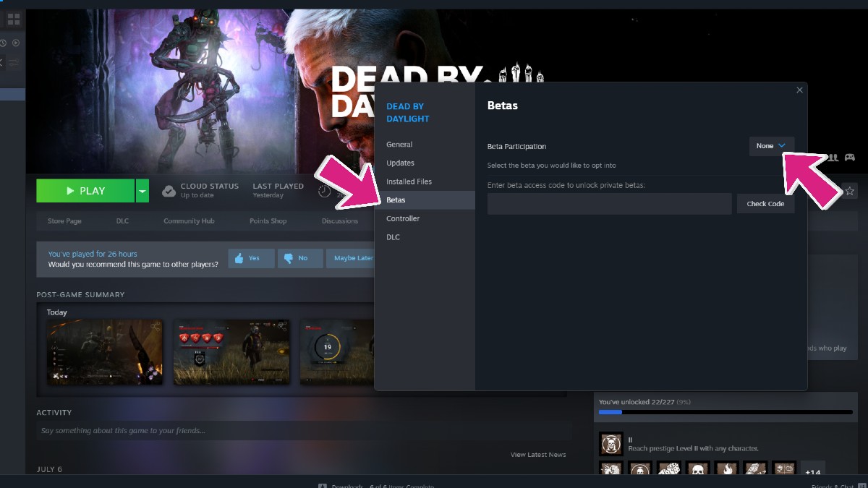The height and width of the screenshot is (488, 868).
Task: Click the green PLAY button
Action: pyautogui.click(x=85, y=191)
